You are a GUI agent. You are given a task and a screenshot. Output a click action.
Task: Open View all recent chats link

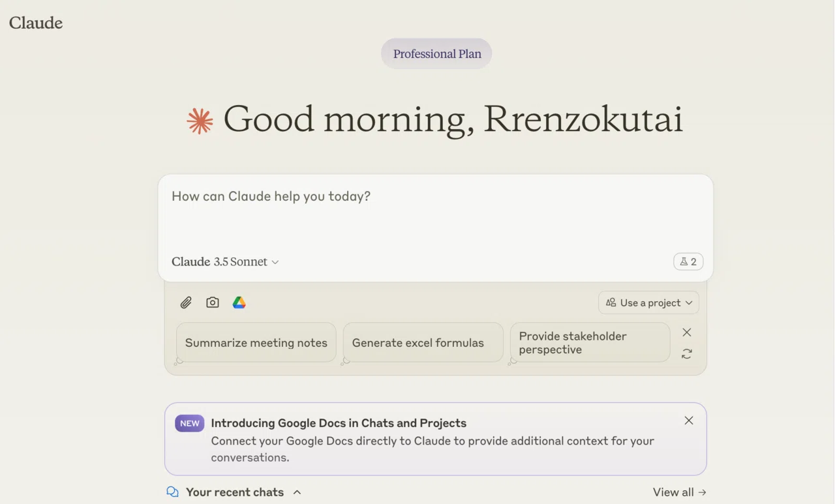tap(679, 492)
